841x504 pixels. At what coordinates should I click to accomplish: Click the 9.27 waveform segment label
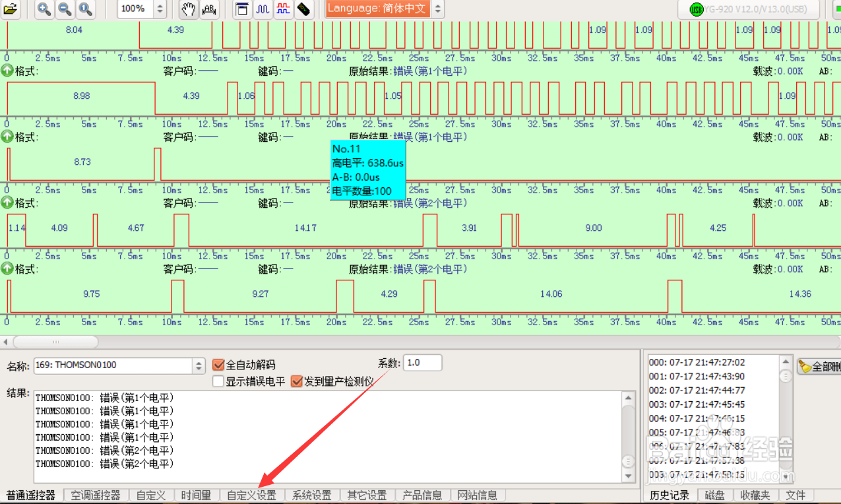click(x=261, y=294)
